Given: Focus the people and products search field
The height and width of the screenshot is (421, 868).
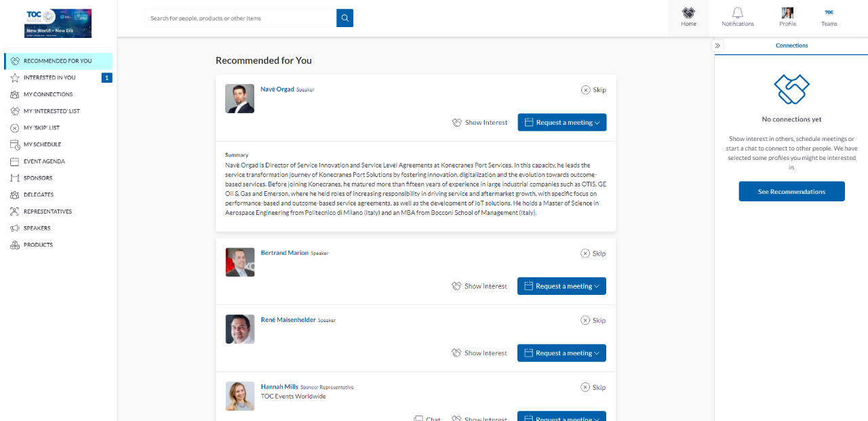Looking at the screenshot, I should pyautogui.click(x=241, y=18).
